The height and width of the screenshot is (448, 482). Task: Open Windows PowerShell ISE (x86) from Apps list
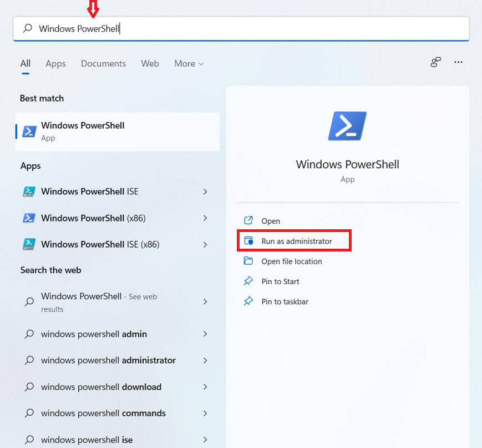point(100,244)
